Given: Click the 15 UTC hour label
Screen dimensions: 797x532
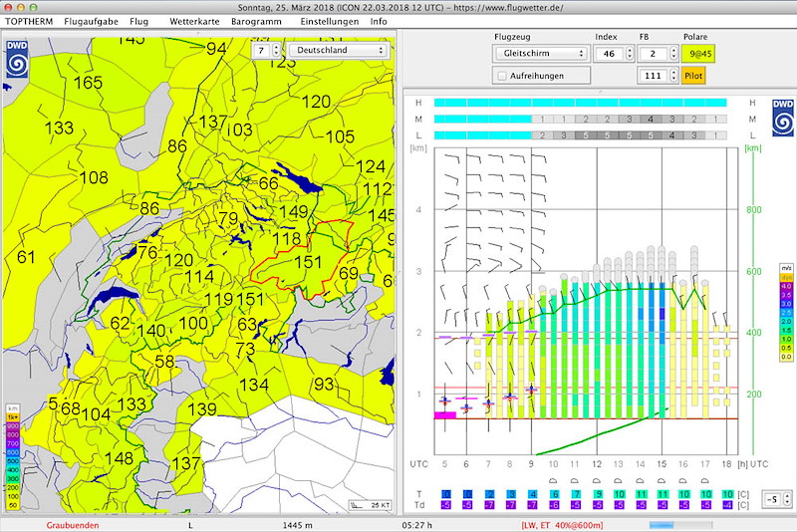Looking at the screenshot, I should 662,464.
